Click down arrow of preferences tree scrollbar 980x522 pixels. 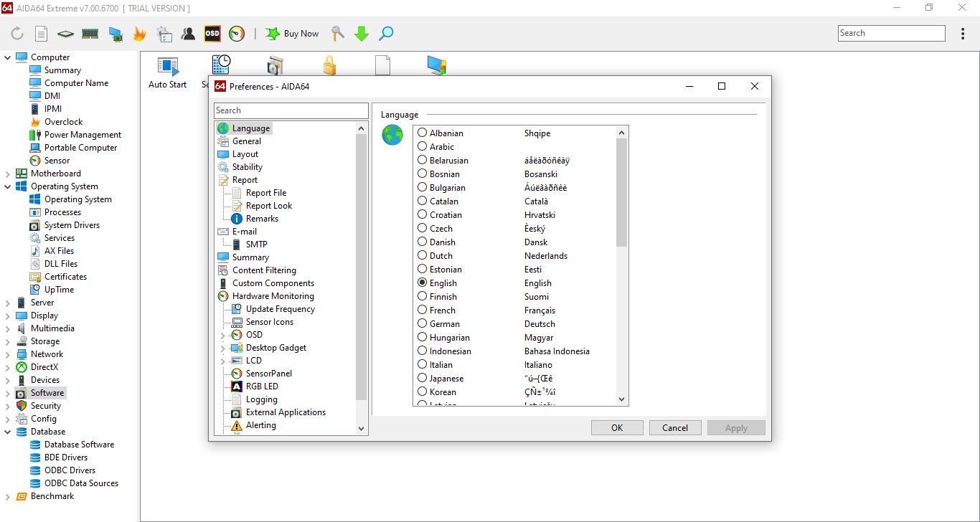point(362,428)
